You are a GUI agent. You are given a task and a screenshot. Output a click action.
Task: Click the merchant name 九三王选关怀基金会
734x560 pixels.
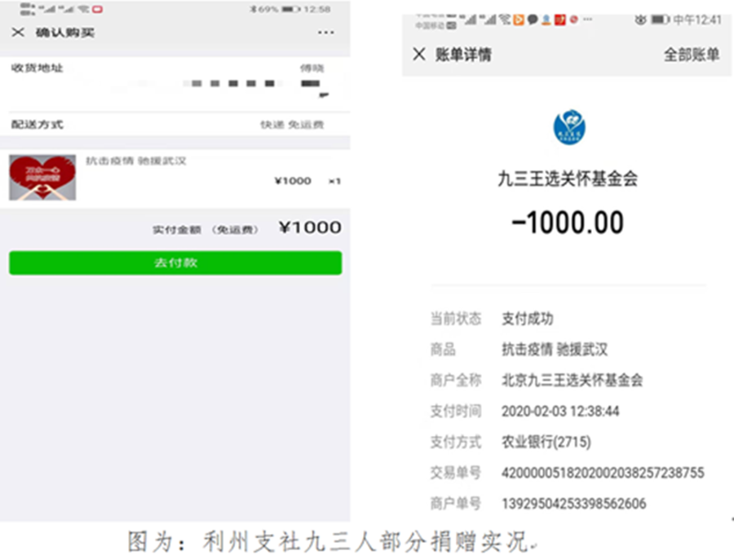pyautogui.click(x=568, y=179)
